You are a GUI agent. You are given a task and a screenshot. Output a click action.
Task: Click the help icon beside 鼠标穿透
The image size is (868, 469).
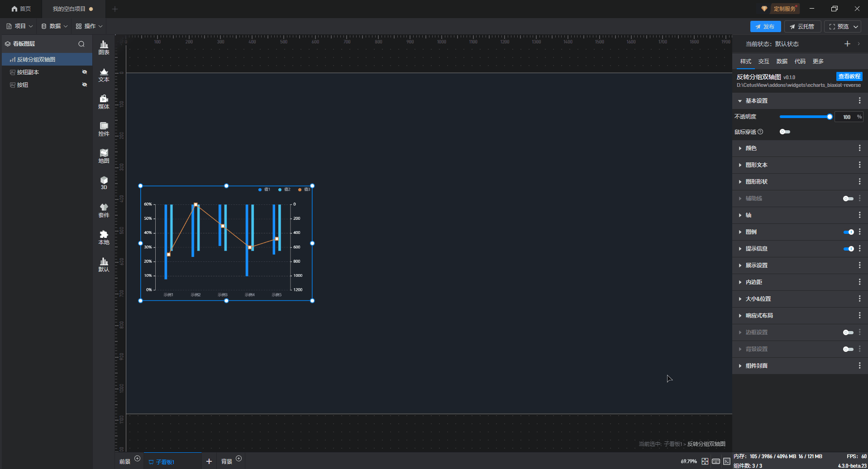point(761,132)
